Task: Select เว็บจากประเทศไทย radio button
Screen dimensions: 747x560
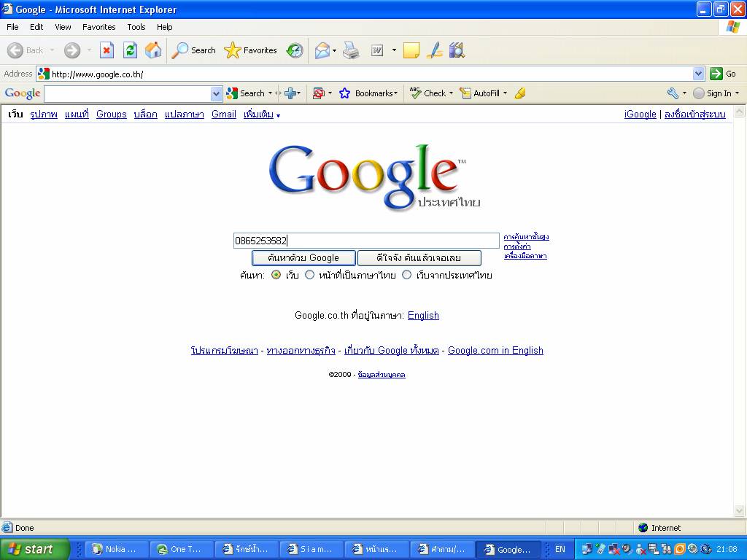Action: point(406,275)
